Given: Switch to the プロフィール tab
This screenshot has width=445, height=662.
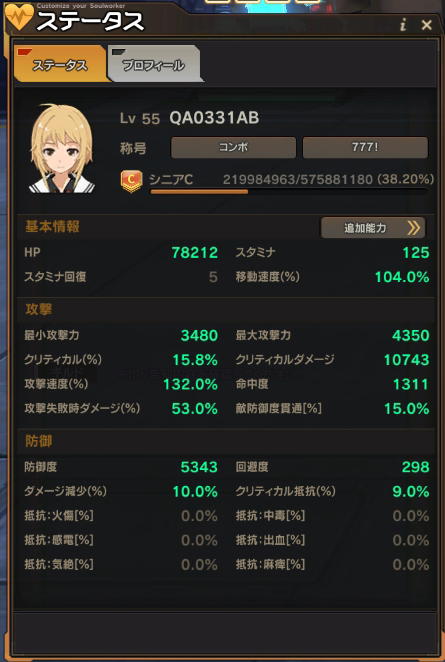Looking at the screenshot, I should (x=154, y=64).
